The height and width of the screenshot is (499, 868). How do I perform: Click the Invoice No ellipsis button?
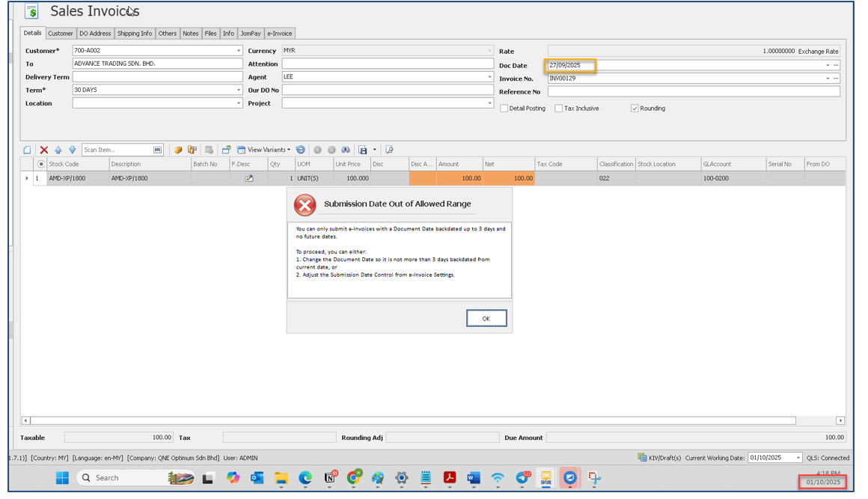tap(836, 79)
